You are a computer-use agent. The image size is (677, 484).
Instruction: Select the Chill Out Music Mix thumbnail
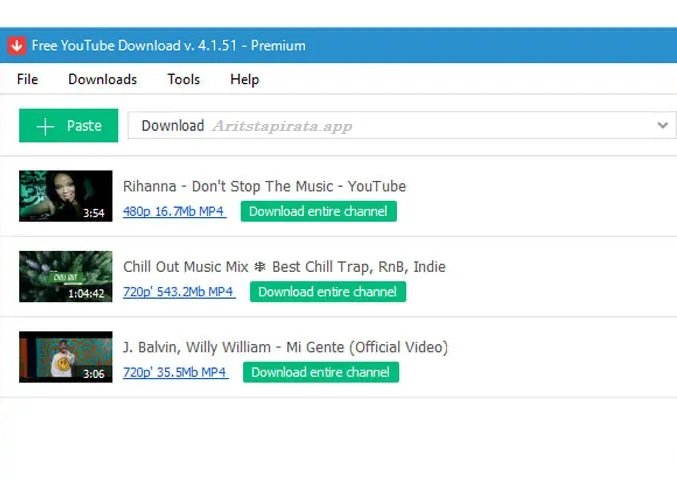click(x=65, y=277)
